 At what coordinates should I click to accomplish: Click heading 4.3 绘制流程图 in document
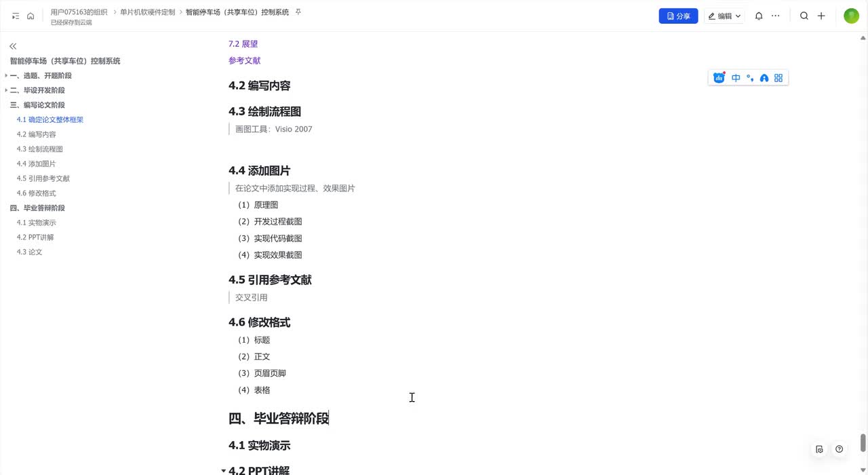[x=264, y=112]
